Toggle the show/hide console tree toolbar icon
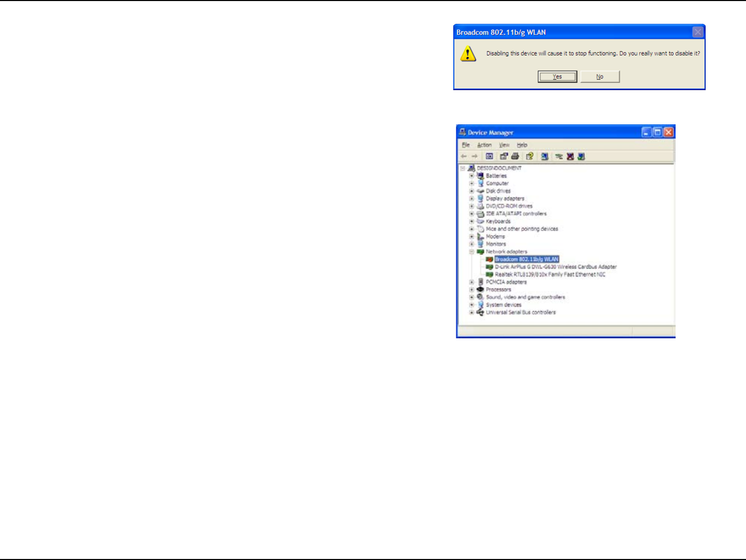The height and width of the screenshot is (560, 746). [489, 156]
